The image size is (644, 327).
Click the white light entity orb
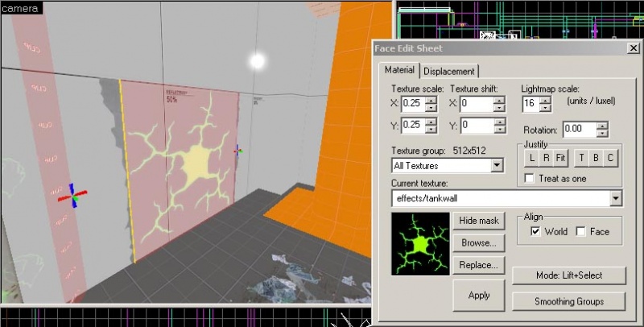point(258,60)
